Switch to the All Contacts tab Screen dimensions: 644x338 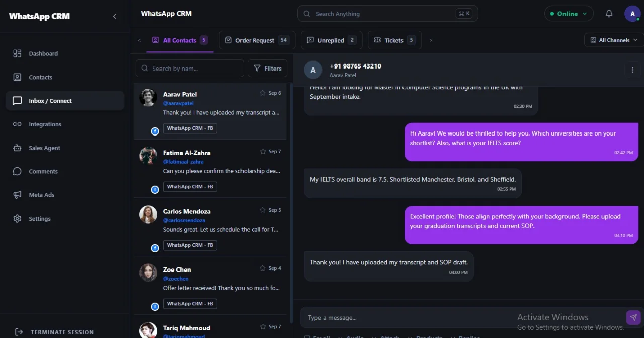point(180,40)
